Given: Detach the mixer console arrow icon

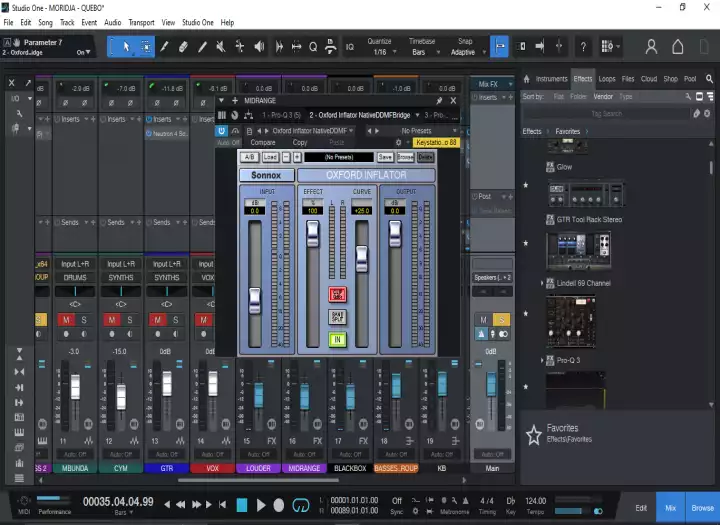Looking at the screenshot, I should pos(28,83).
